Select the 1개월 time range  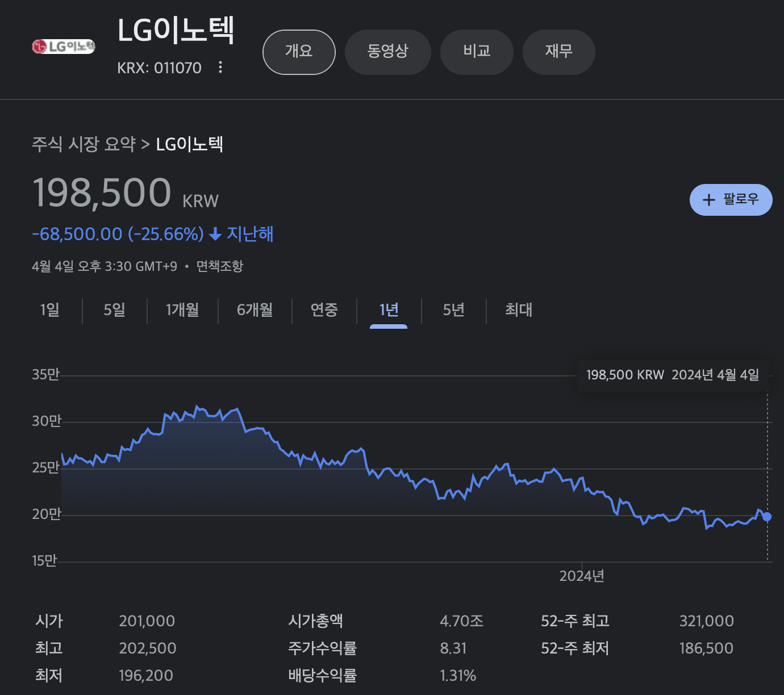[182, 310]
